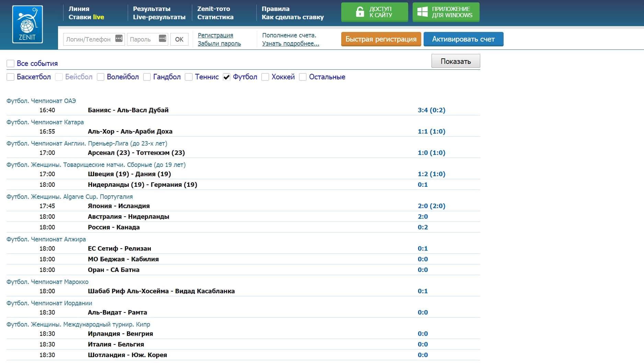Click the 'Футбол. Чемпионат Алжира' heading
The height and width of the screenshot is (364, 644).
coord(46,239)
